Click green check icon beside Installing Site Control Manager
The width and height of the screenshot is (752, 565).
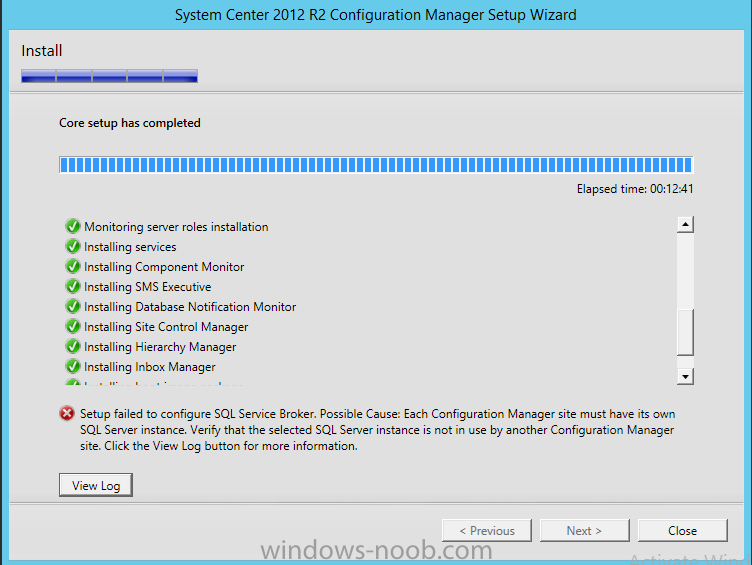coord(72,327)
